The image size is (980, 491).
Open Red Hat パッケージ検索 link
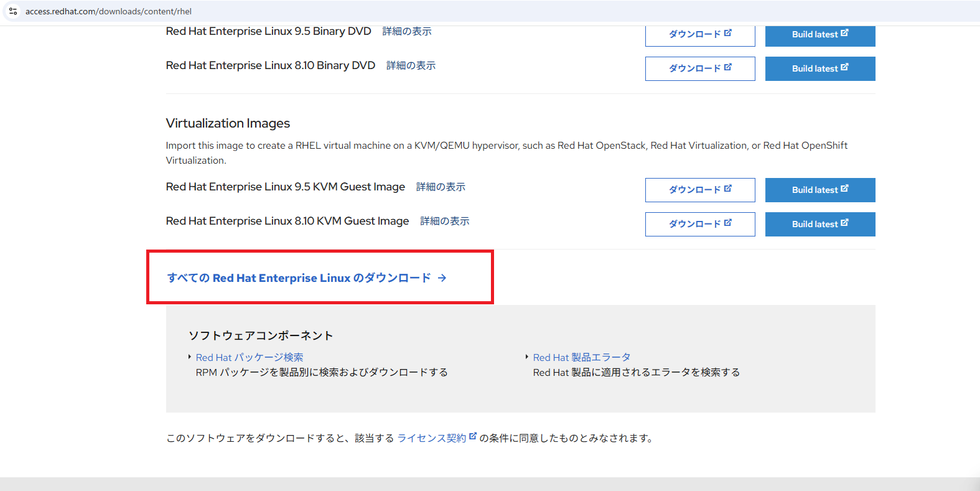pos(250,357)
